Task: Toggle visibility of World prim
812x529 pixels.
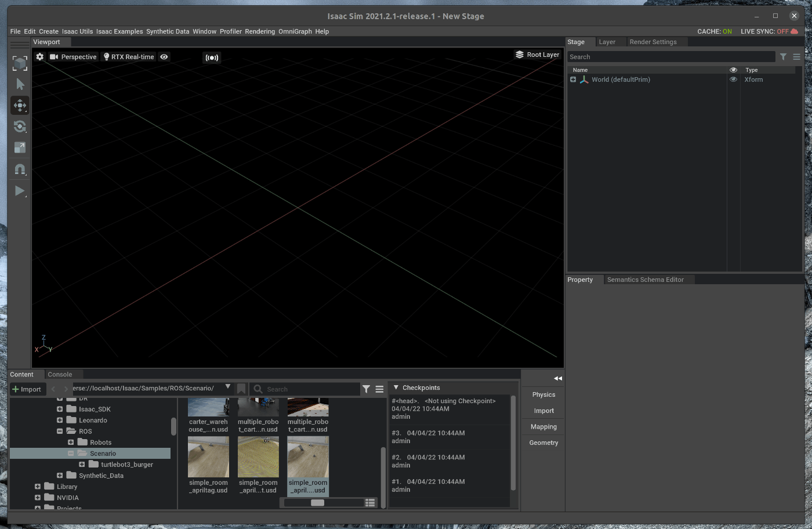Action: (x=733, y=79)
